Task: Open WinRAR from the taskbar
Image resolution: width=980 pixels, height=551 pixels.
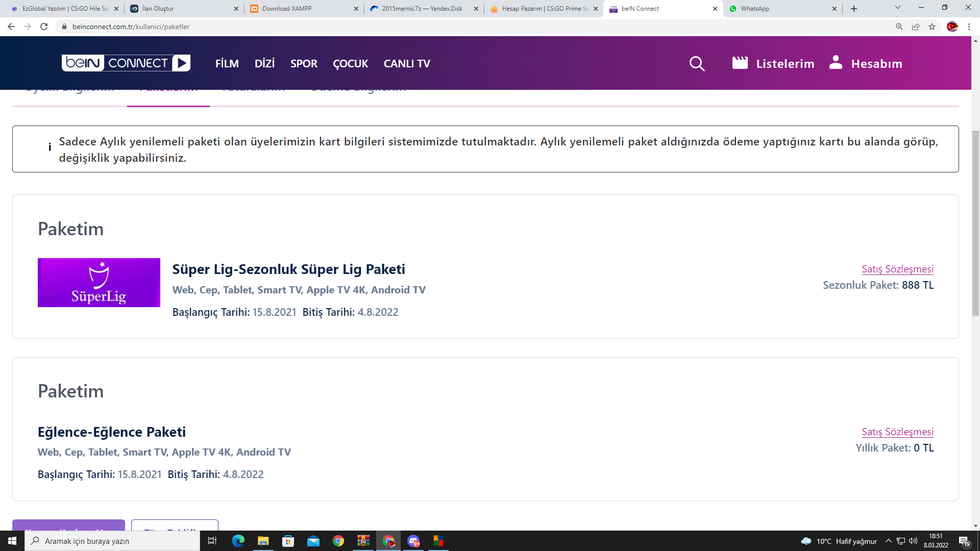Action: pos(363,541)
